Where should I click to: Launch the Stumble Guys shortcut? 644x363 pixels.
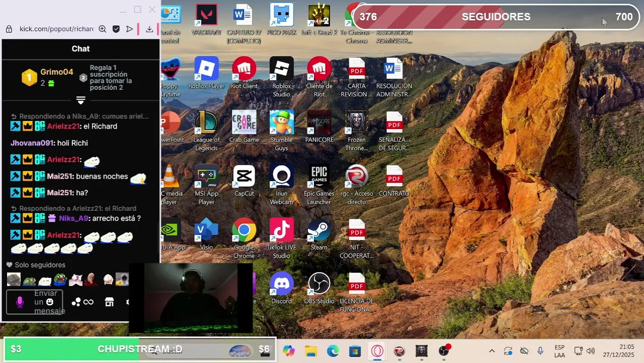point(281,131)
